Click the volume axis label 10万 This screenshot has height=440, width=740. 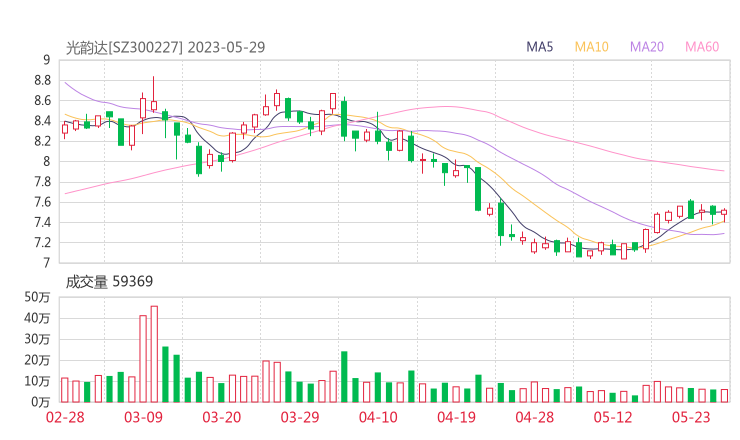point(37,381)
